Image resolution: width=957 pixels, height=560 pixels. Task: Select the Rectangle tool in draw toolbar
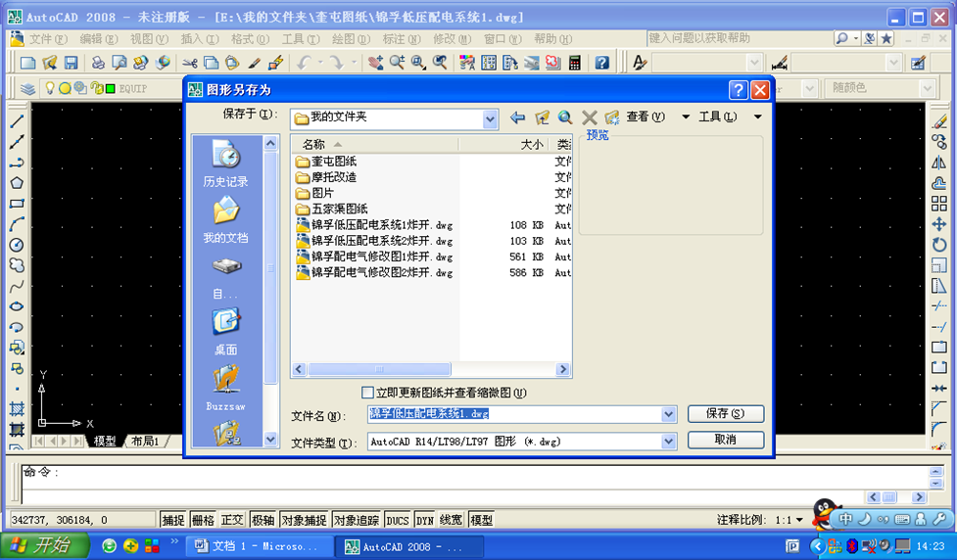[17, 203]
